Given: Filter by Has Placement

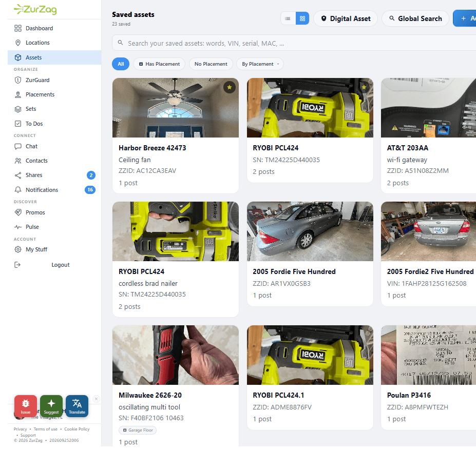Looking at the screenshot, I should tap(159, 64).
